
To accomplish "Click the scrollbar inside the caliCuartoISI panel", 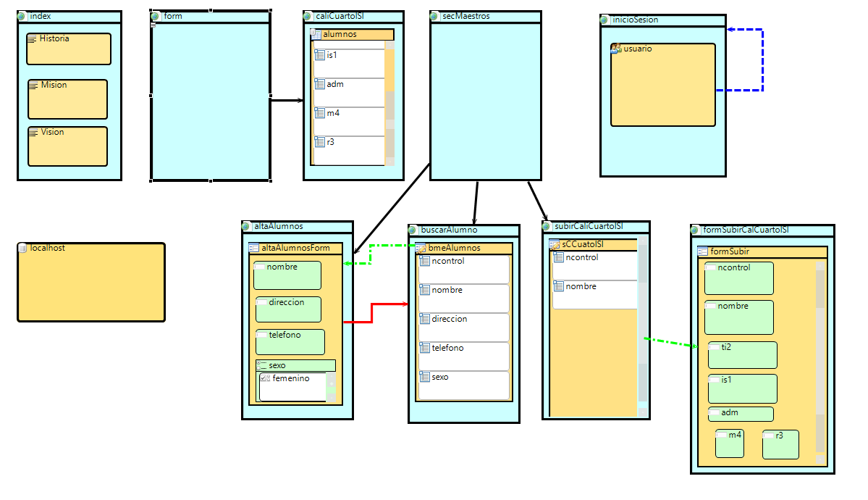I will 389,101.
